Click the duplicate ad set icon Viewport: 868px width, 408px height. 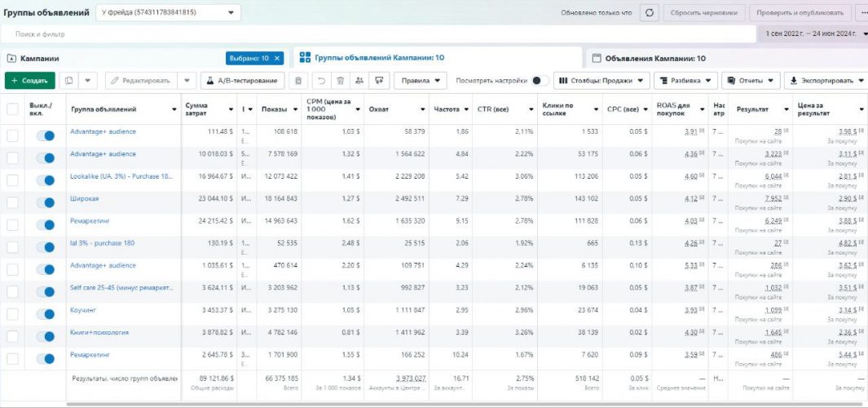(x=69, y=81)
